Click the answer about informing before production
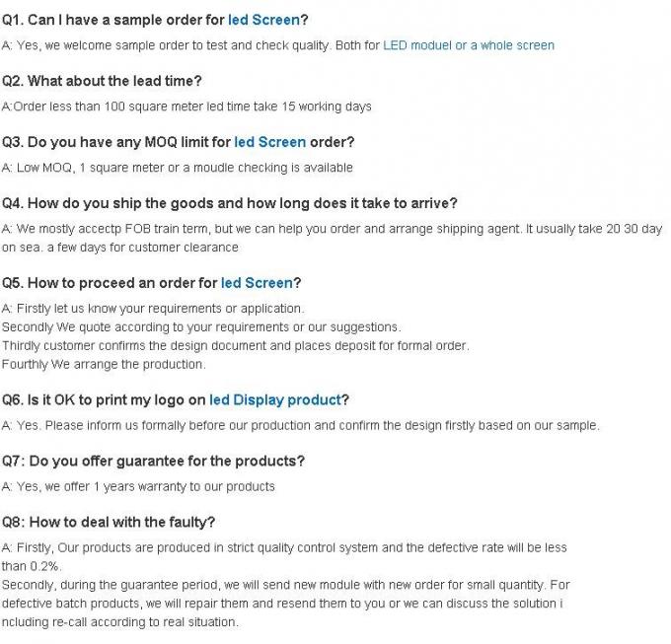 300,425
